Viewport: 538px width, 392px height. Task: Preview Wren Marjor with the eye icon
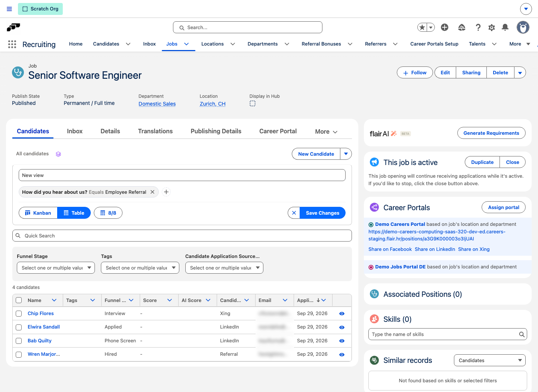click(341, 355)
